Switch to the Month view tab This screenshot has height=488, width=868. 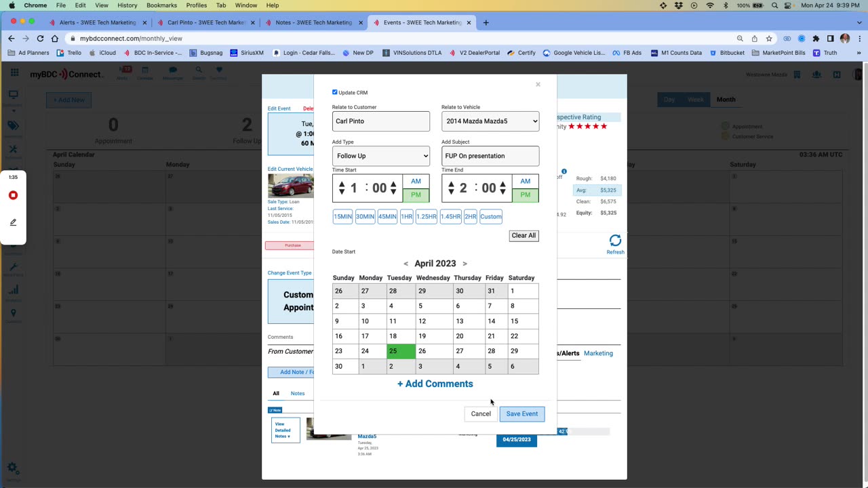point(726,100)
